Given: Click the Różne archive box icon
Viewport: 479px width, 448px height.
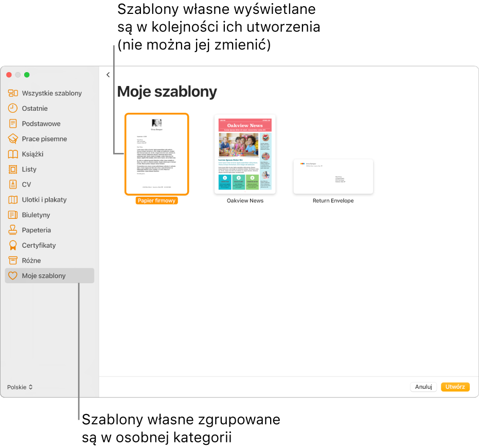Looking at the screenshot, I should pos(13,261).
